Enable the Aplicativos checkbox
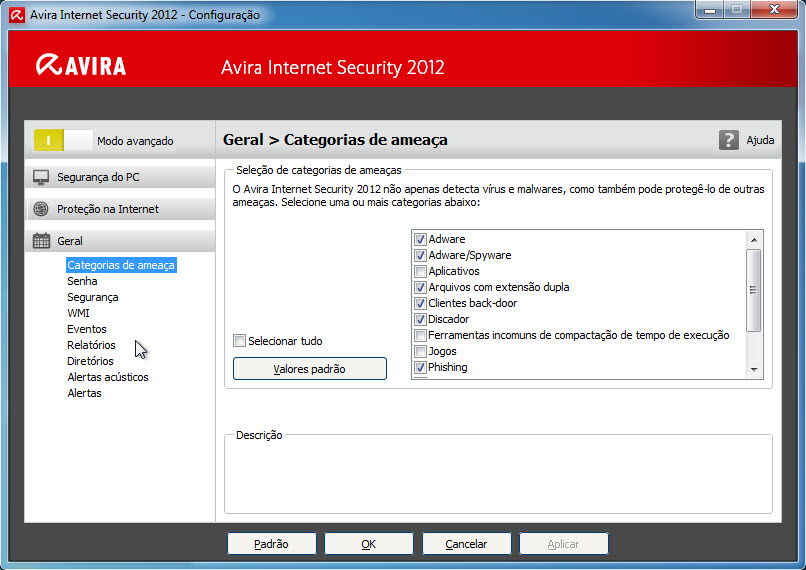 point(420,271)
